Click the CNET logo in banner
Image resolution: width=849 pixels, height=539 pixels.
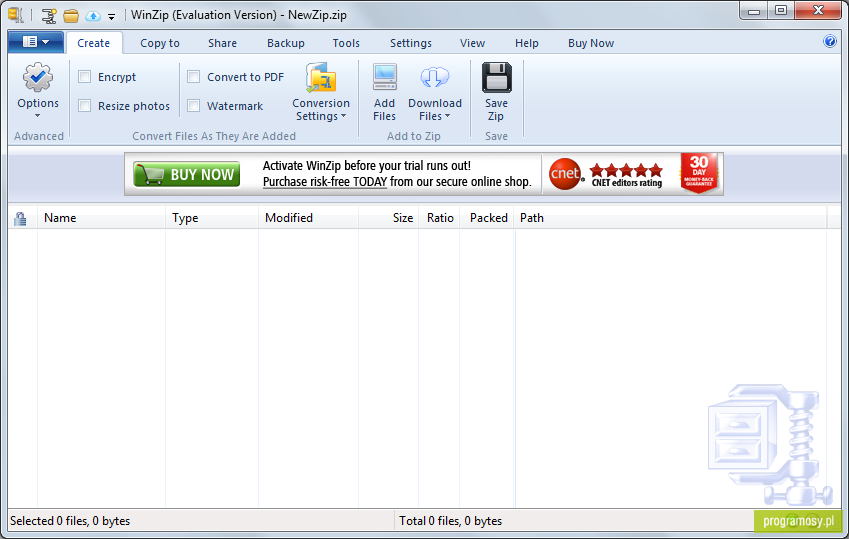coord(565,174)
